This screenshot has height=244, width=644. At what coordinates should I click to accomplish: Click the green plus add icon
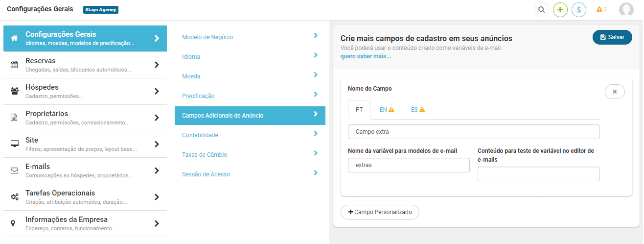(x=560, y=9)
